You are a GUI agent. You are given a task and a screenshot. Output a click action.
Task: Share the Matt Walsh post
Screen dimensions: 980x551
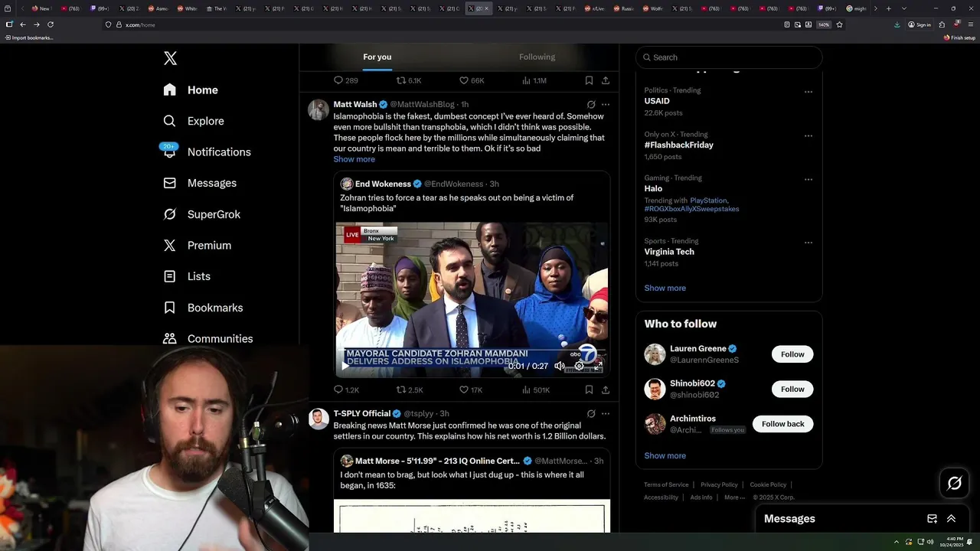[x=606, y=390]
